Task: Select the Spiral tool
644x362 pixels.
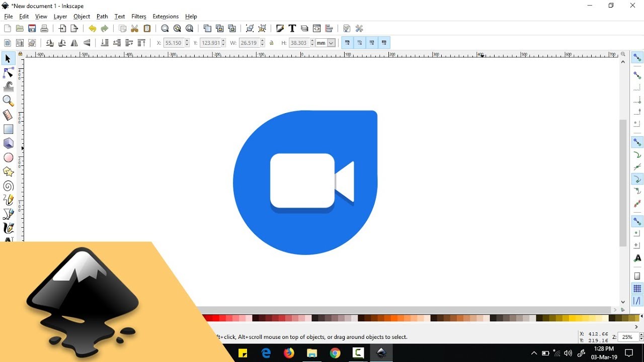Action: (x=8, y=186)
